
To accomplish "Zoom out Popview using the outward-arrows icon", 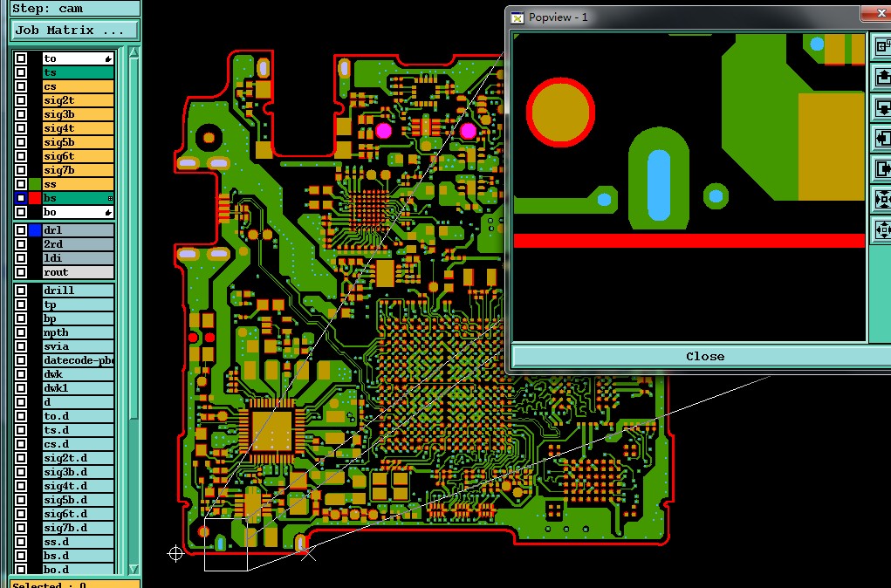I will click(x=882, y=230).
